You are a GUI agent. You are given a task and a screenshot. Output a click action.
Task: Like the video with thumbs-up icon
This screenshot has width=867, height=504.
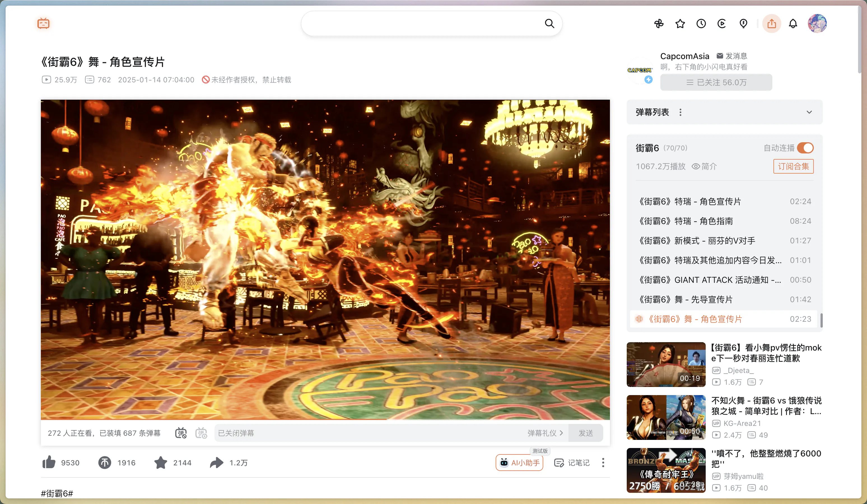49,462
